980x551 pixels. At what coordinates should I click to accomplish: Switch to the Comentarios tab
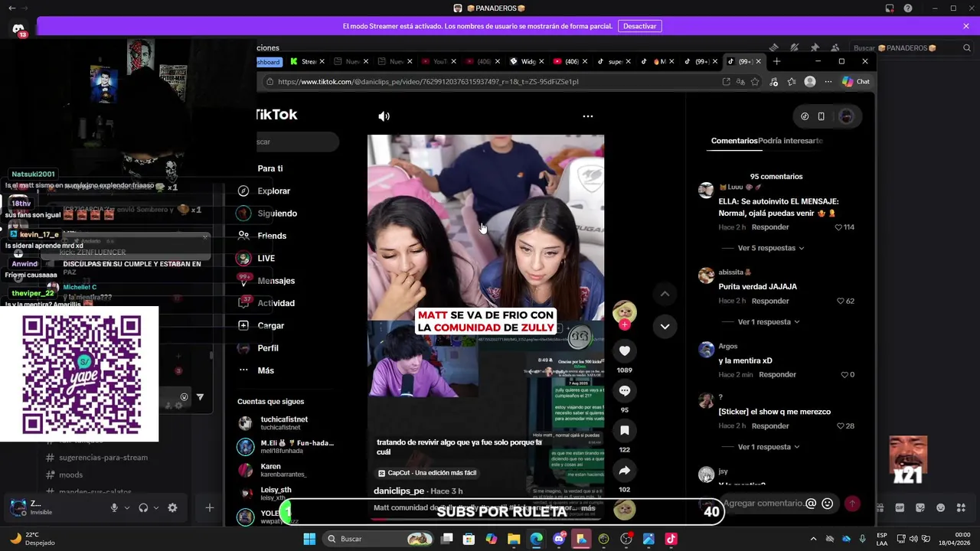734,141
